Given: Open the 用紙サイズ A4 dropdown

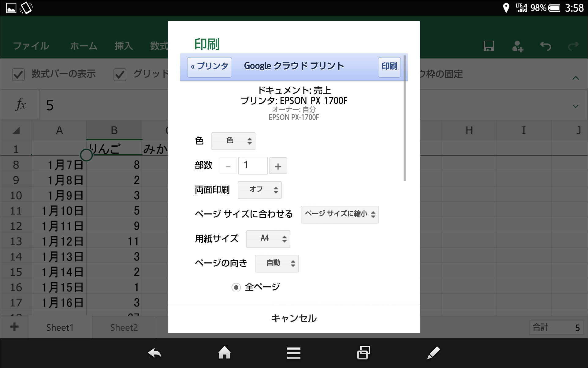Looking at the screenshot, I should 268,239.
